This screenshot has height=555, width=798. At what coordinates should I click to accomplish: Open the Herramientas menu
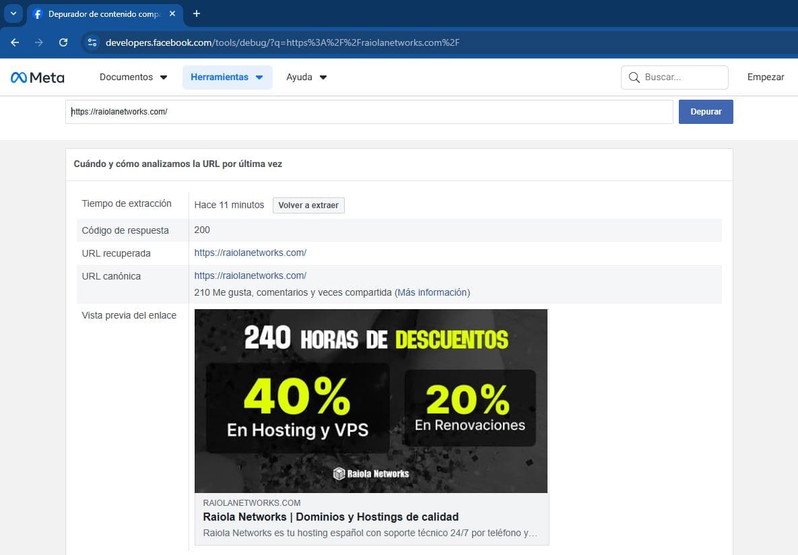(227, 77)
